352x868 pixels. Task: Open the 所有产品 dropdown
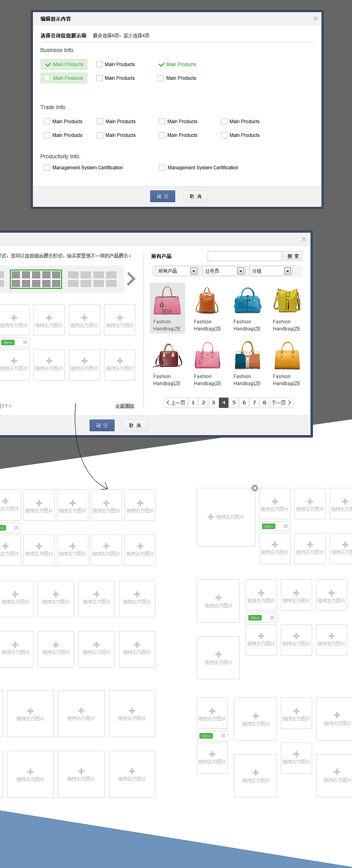[177, 271]
